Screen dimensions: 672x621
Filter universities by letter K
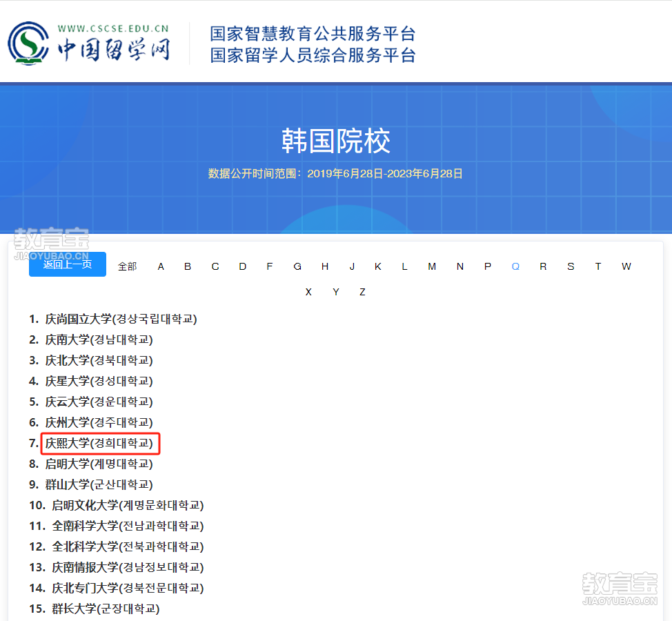[x=378, y=266]
